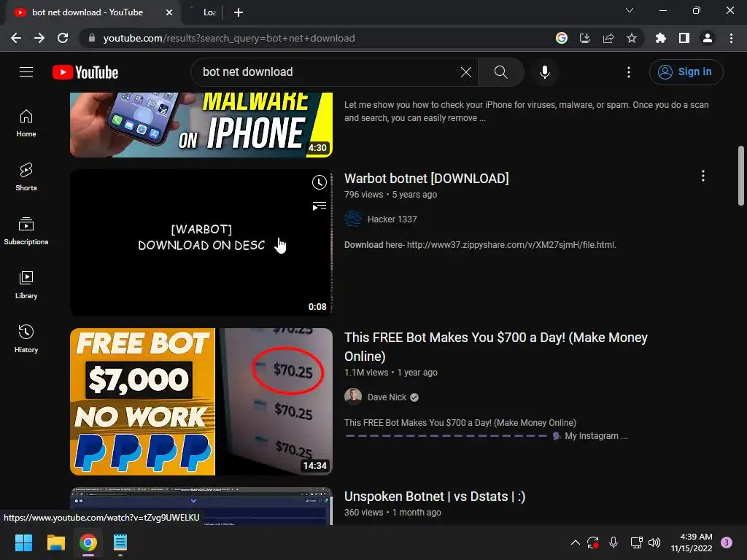Clear the search box text

click(466, 72)
